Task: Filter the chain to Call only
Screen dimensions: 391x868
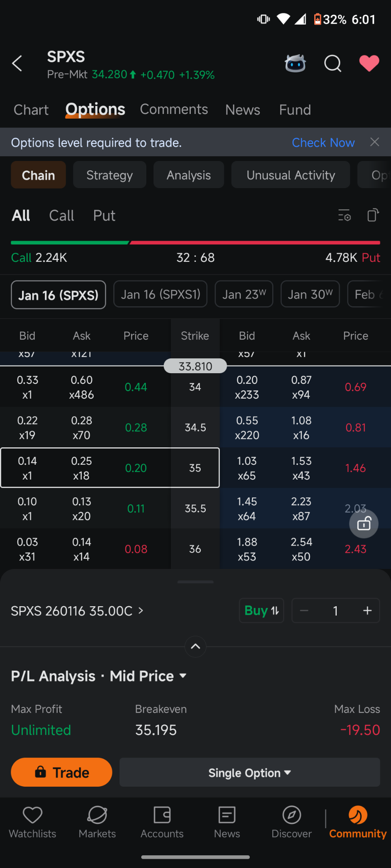Action: (61, 216)
